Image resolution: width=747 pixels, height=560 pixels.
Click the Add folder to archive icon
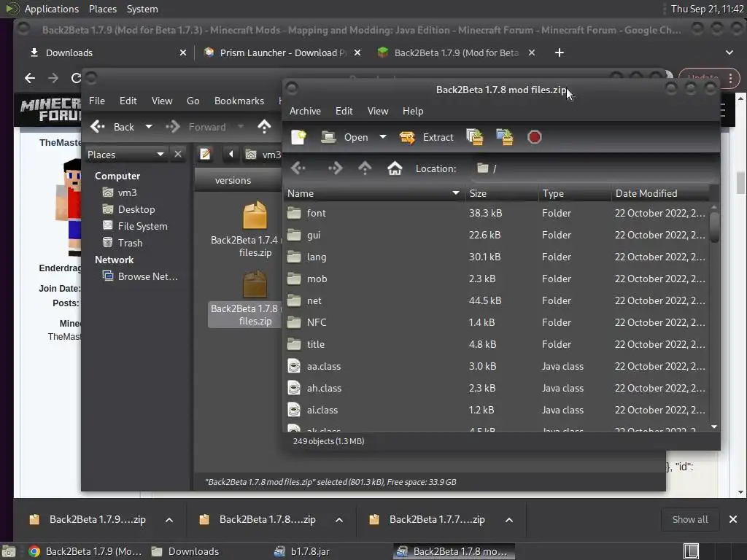click(x=505, y=137)
